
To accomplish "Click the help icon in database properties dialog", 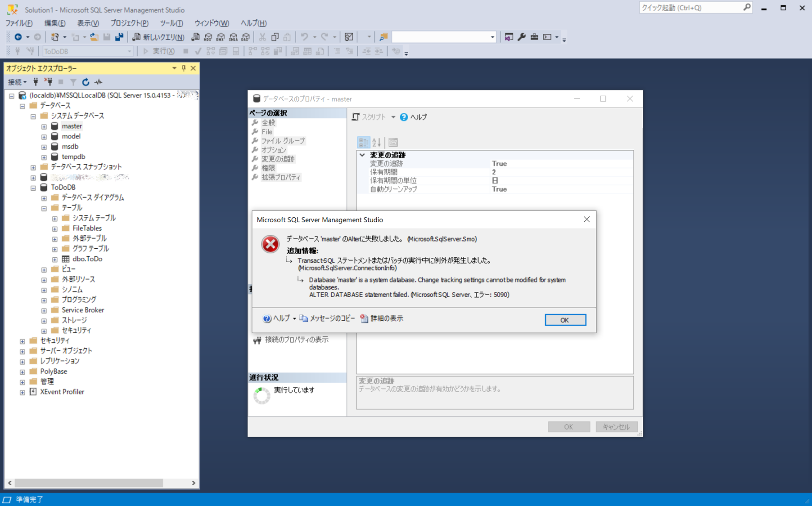I will [x=404, y=117].
